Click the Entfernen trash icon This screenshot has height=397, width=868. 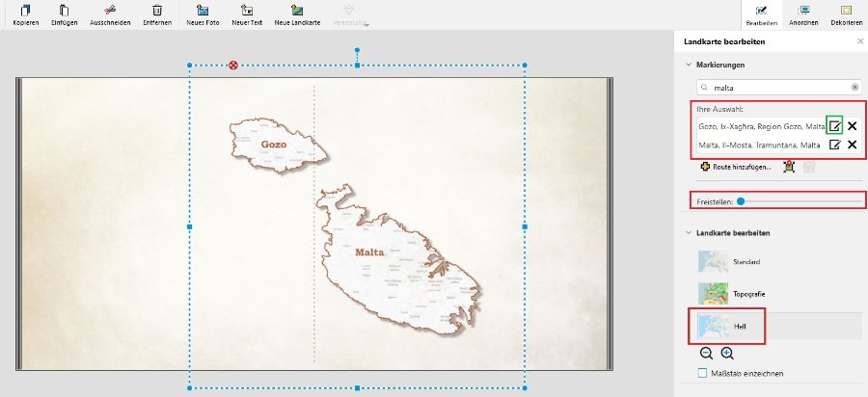pos(158,10)
